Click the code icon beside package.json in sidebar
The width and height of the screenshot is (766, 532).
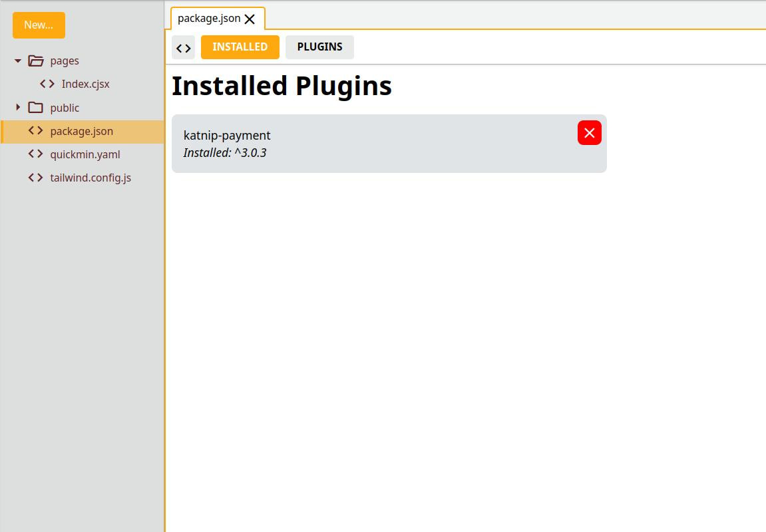click(x=36, y=131)
